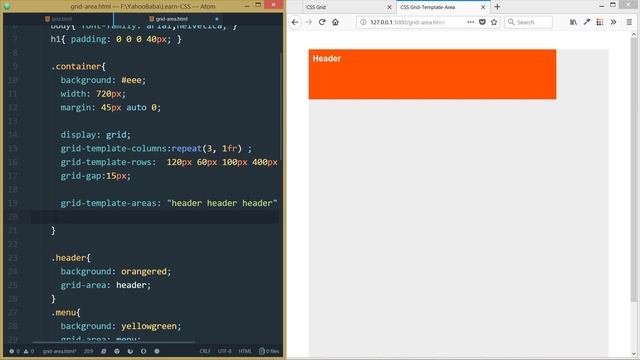The image size is (640, 360).
Task: Click the magnifier icon in Search box
Action: click(511, 22)
